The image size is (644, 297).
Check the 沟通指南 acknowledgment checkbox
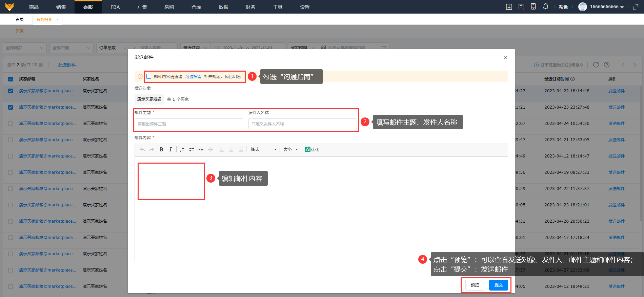click(x=149, y=76)
